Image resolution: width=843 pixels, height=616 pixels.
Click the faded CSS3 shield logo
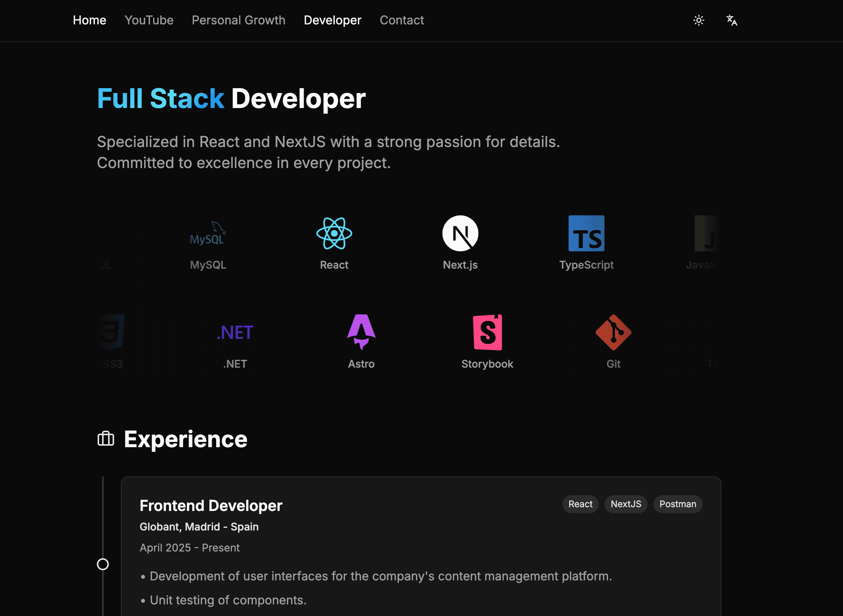pos(111,332)
